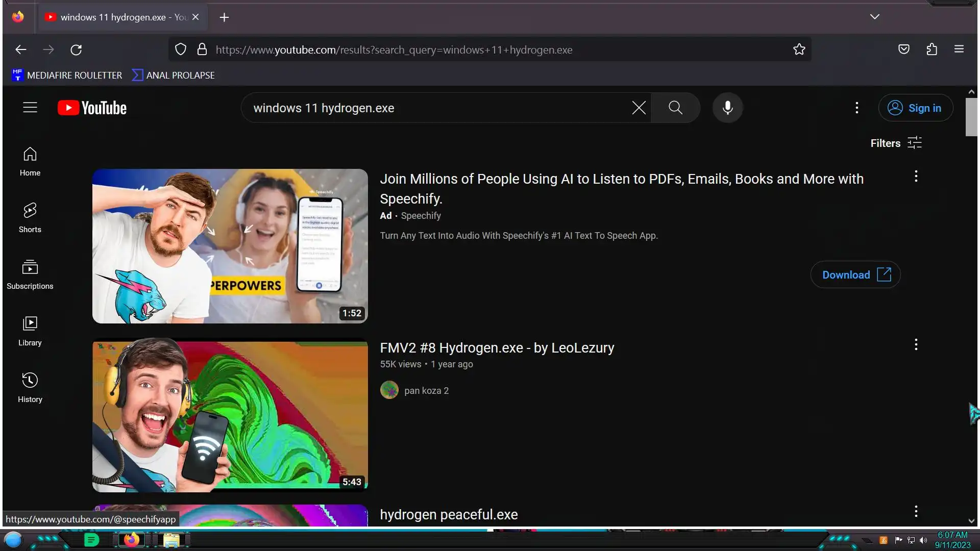Click the page vertical scrollbar thumb
The image size is (980, 551).
(x=971, y=117)
